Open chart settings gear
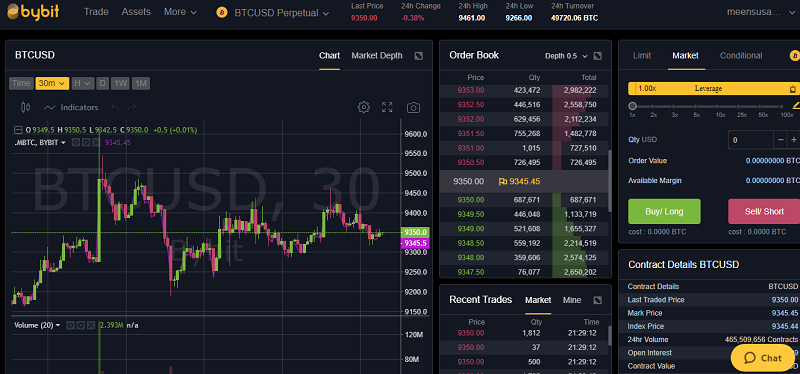The width and height of the screenshot is (800, 374). coord(364,107)
